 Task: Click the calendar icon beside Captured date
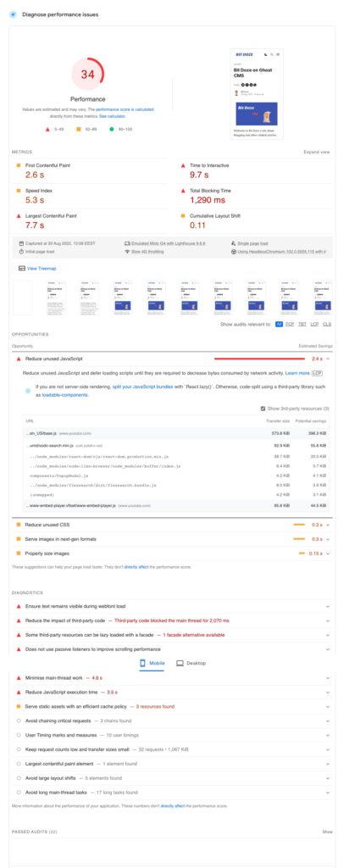click(x=20, y=243)
